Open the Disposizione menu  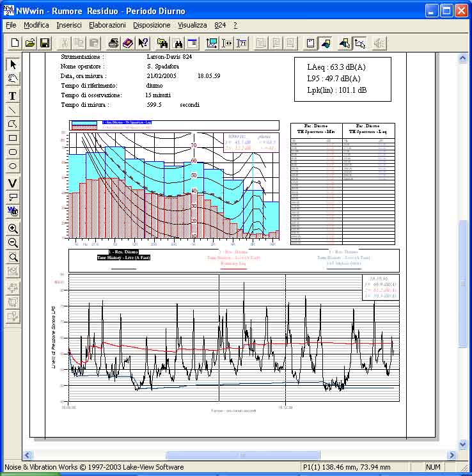pos(152,25)
